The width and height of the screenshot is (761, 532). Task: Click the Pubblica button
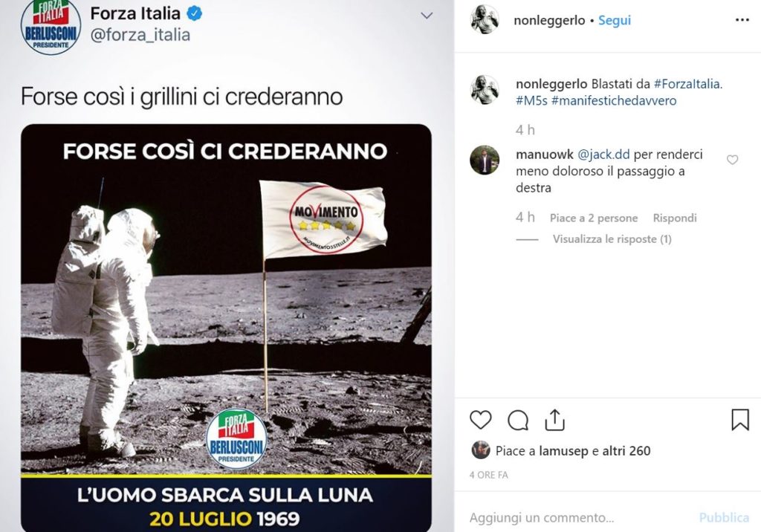pos(724,517)
